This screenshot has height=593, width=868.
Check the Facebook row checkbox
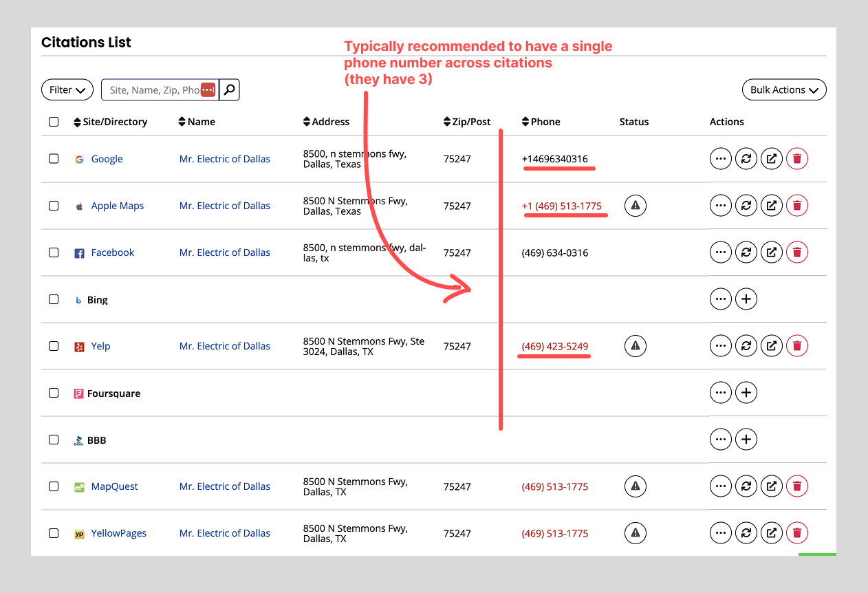coord(54,252)
